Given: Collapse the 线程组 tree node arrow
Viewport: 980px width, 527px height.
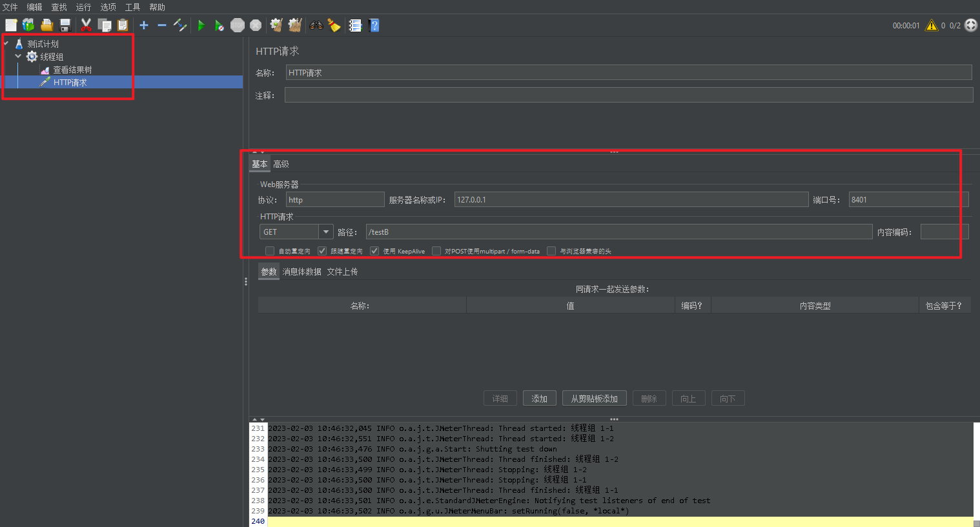Looking at the screenshot, I should (18, 56).
